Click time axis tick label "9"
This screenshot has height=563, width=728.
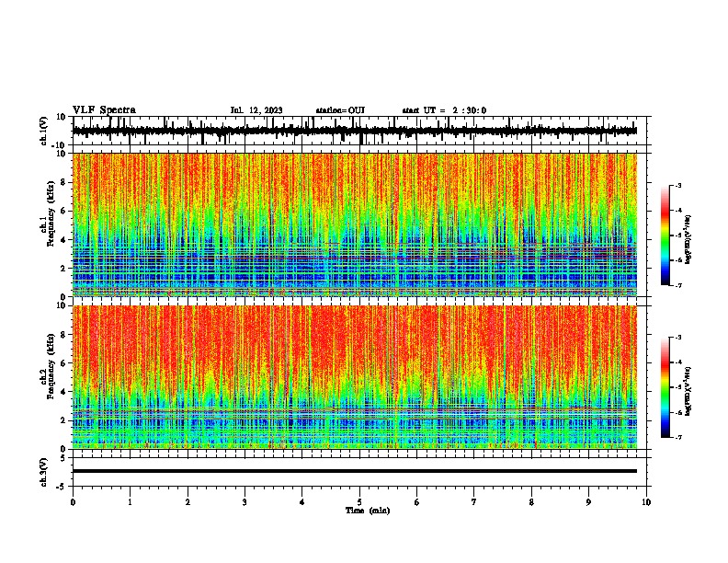pos(588,502)
